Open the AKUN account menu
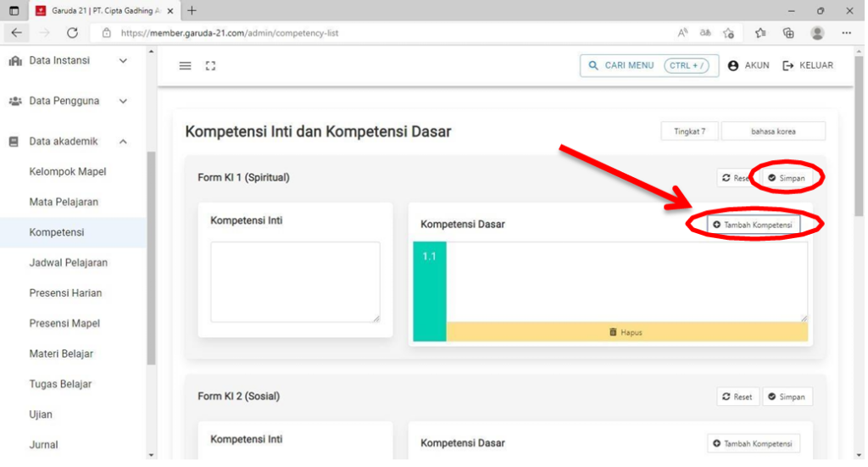This screenshot has width=868, height=467. pyautogui.click(x=748, y=65)
